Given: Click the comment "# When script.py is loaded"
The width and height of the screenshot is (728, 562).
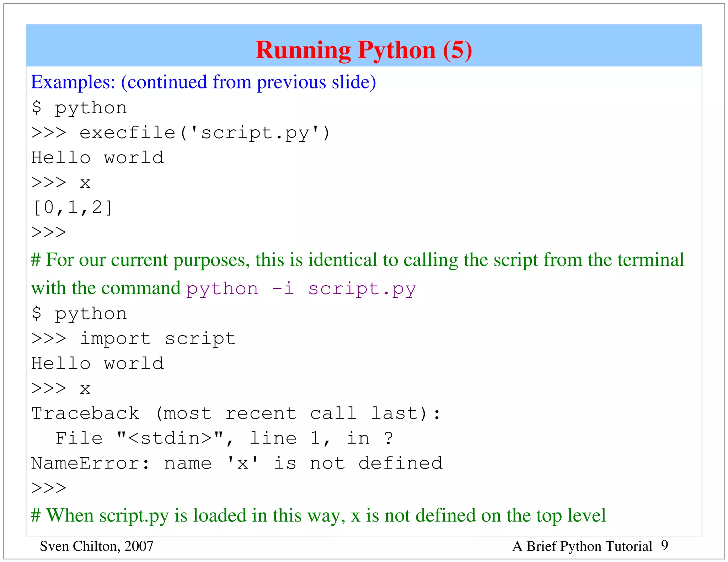Looking at the screenshot, I should (x=318, y=516).
